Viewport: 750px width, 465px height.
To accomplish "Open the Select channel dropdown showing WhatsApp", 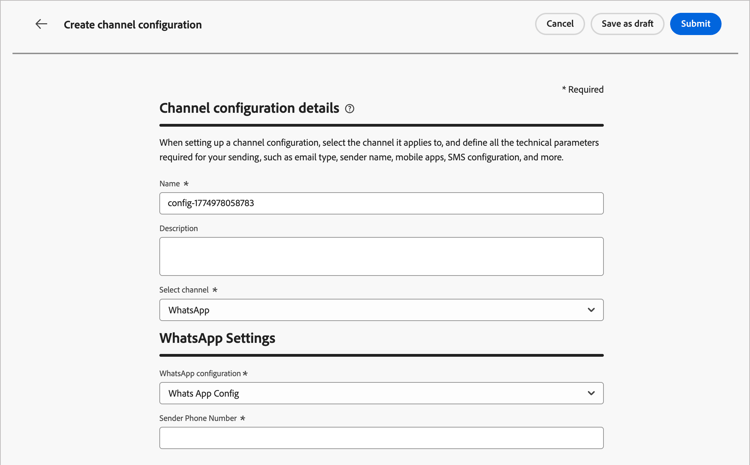I will (x=370, y=310).
